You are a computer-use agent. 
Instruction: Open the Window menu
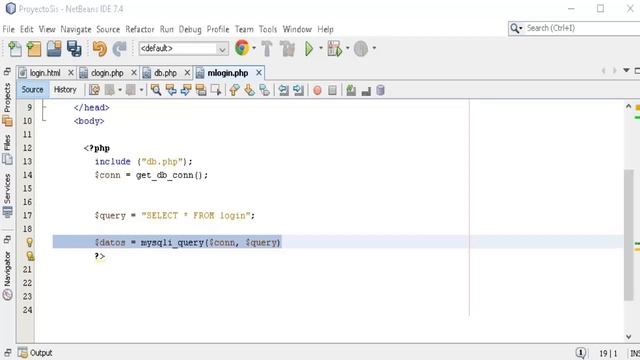(297, 29)
